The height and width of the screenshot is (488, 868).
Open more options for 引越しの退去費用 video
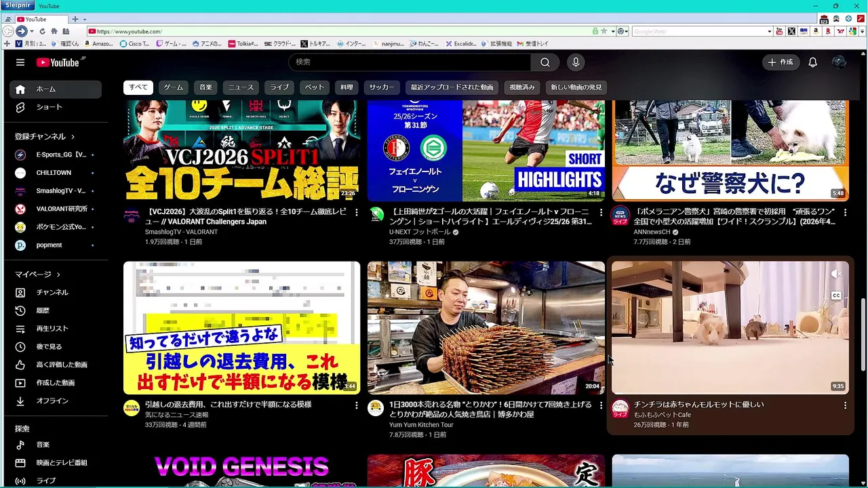coord(356,405)
